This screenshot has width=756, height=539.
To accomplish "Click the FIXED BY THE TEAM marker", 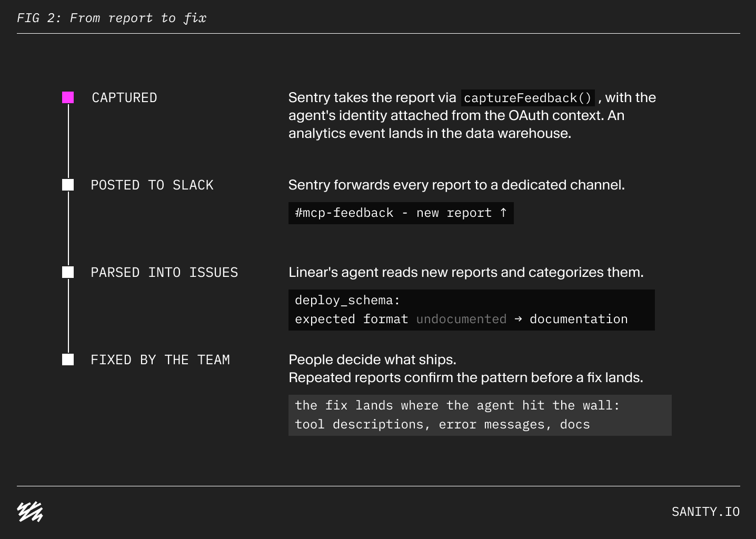I will click(68, 360).
